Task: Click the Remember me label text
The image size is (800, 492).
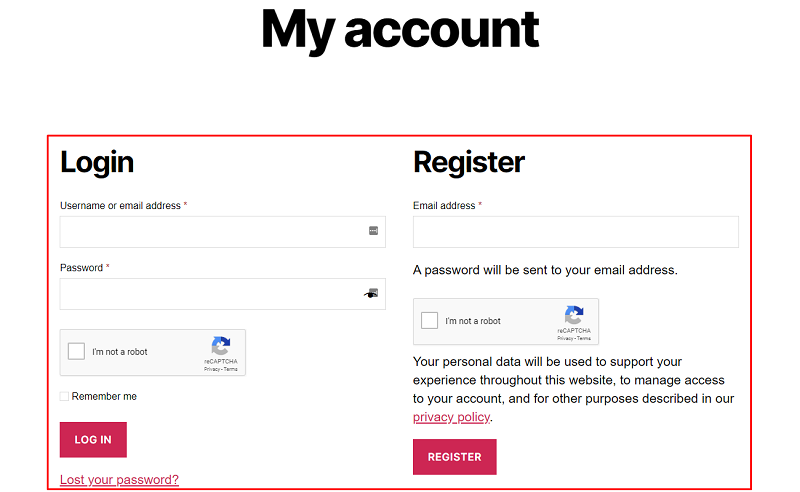Action: (104, 397)
